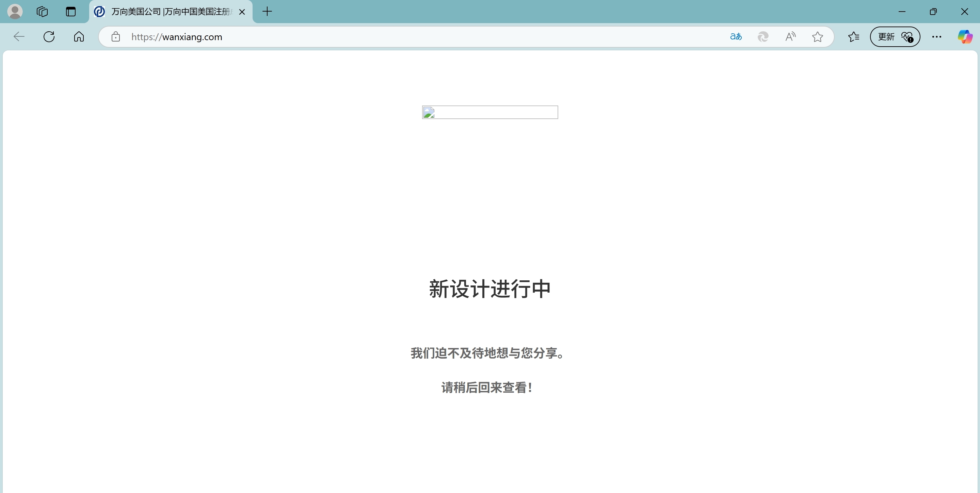Click the 更新 update button
This screenshot has width=980, height=493.
895,36
